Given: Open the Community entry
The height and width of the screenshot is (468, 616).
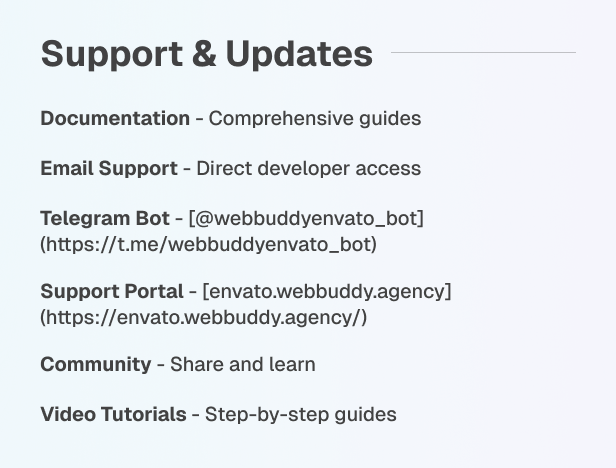Looking at the screenshot, I should [95, 365].
